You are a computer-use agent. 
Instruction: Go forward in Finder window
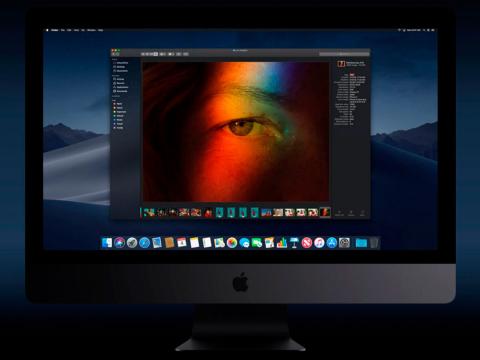[117, 54]
